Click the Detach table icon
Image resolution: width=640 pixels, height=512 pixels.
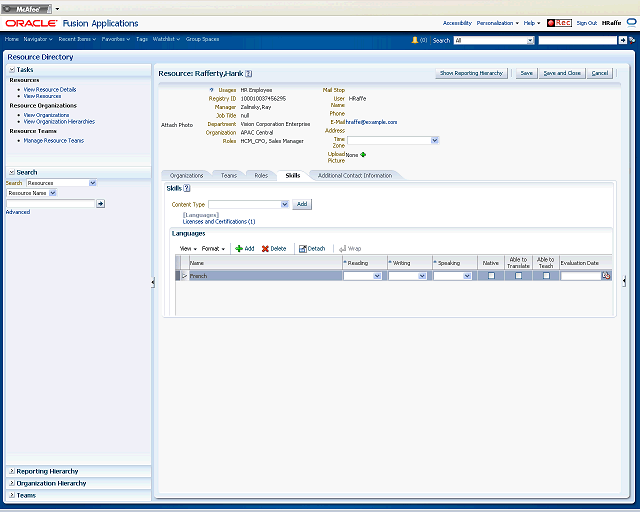pos(303,249)
